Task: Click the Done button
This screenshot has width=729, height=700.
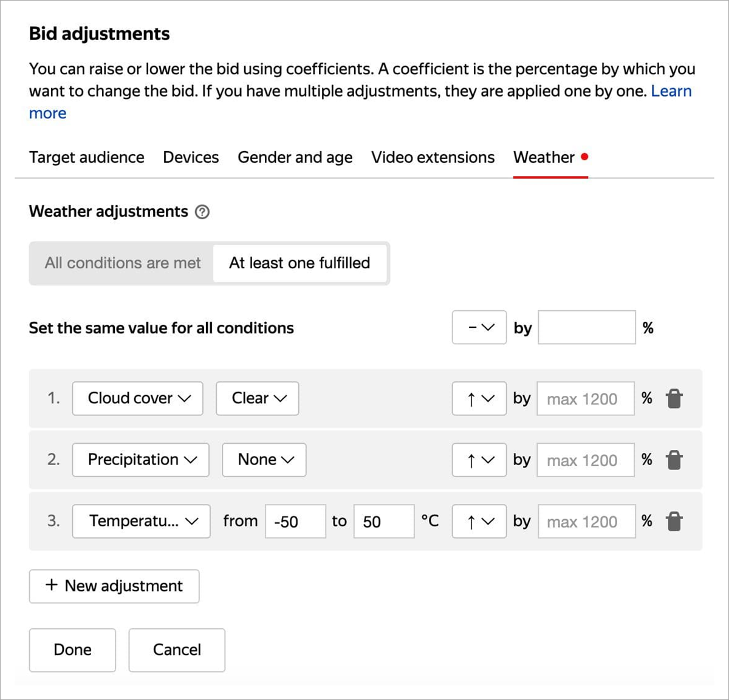Action: coord(72,650)
